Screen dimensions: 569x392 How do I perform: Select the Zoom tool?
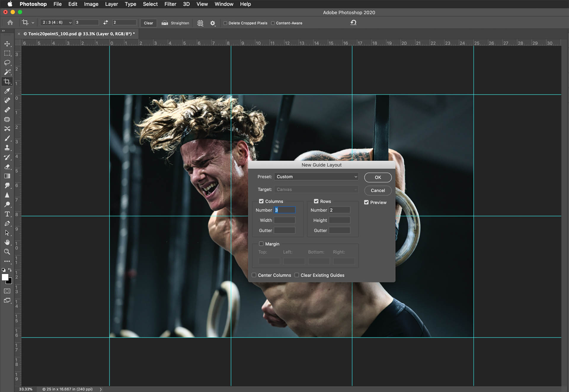(x=7, y=252)
